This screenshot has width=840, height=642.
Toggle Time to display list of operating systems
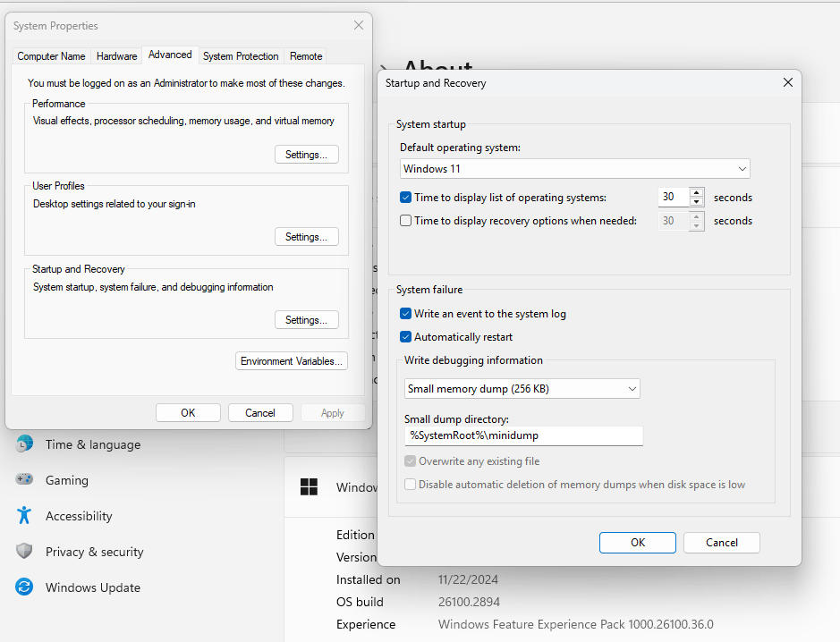tap(405, 198)
